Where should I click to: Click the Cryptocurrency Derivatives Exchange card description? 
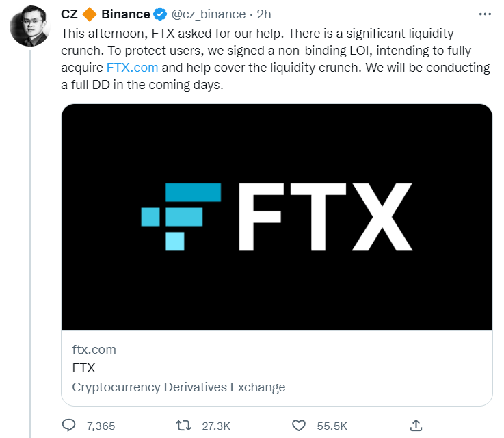coord(178,387)
